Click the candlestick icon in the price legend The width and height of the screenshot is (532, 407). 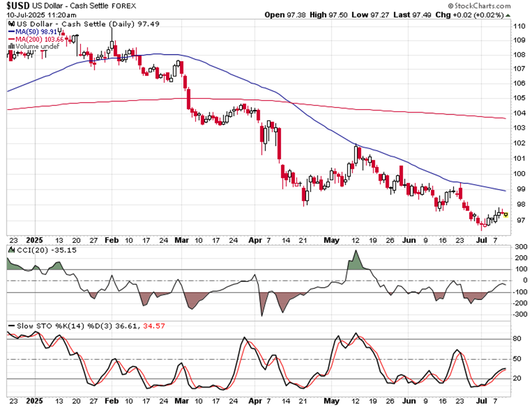[11, 24]
